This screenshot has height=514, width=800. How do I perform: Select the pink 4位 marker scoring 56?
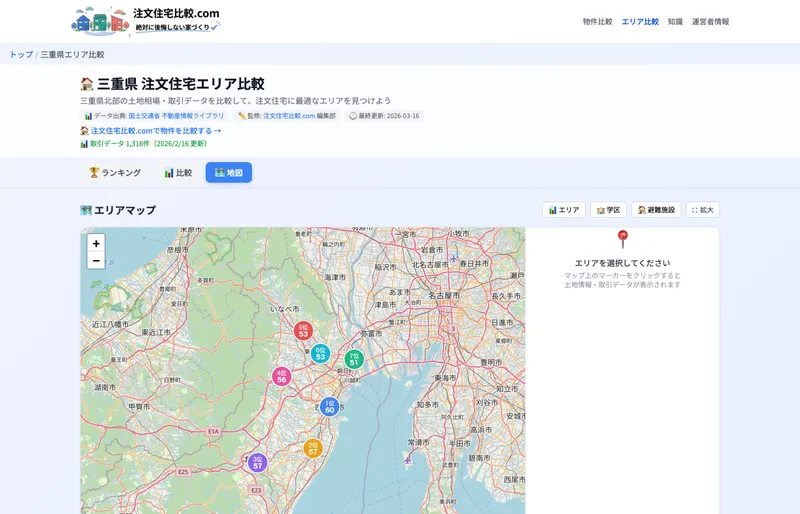(282, 377)
